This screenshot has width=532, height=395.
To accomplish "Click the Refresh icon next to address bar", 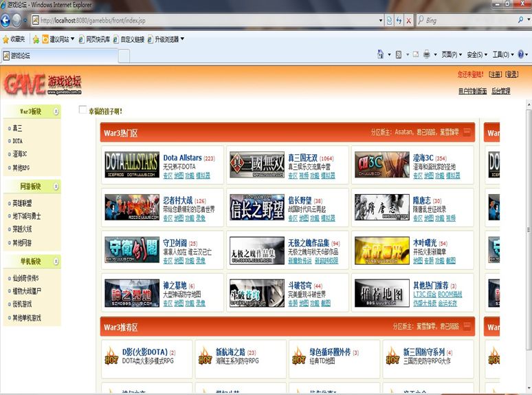I will tap(399, 21).
